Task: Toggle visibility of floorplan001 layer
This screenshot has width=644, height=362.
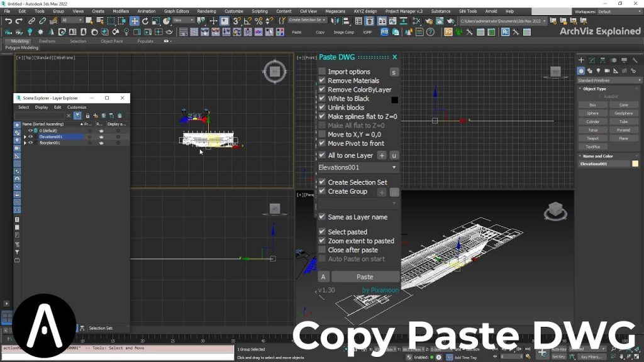Action: point(30,143)
